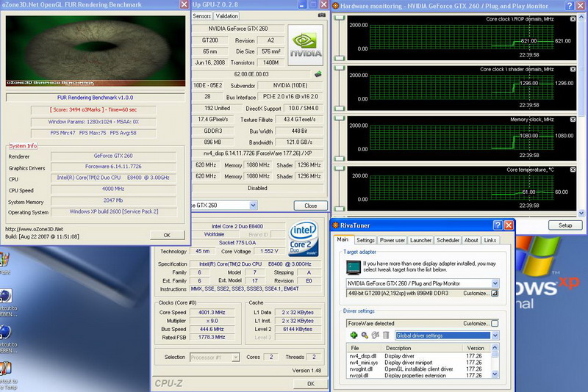Switch to the RivaTuner Launcher tab
Screen dimensions: 588x392
click(x=420, y=240)
